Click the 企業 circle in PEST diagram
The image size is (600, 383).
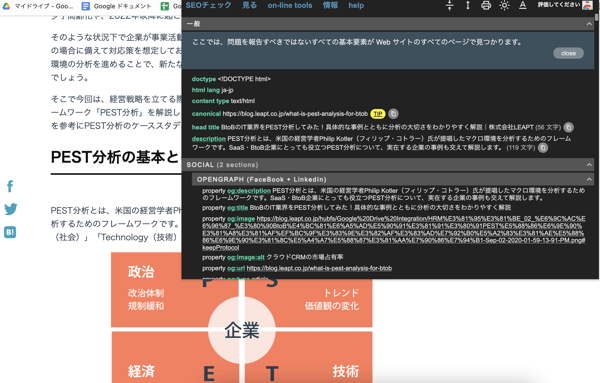[x=242, y=331]
